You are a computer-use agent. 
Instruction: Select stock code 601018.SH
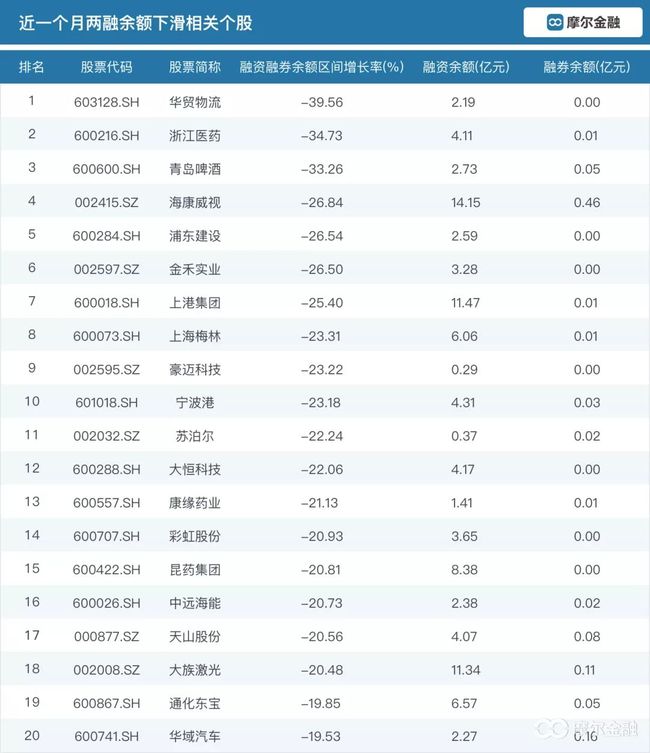click(107, 402)
